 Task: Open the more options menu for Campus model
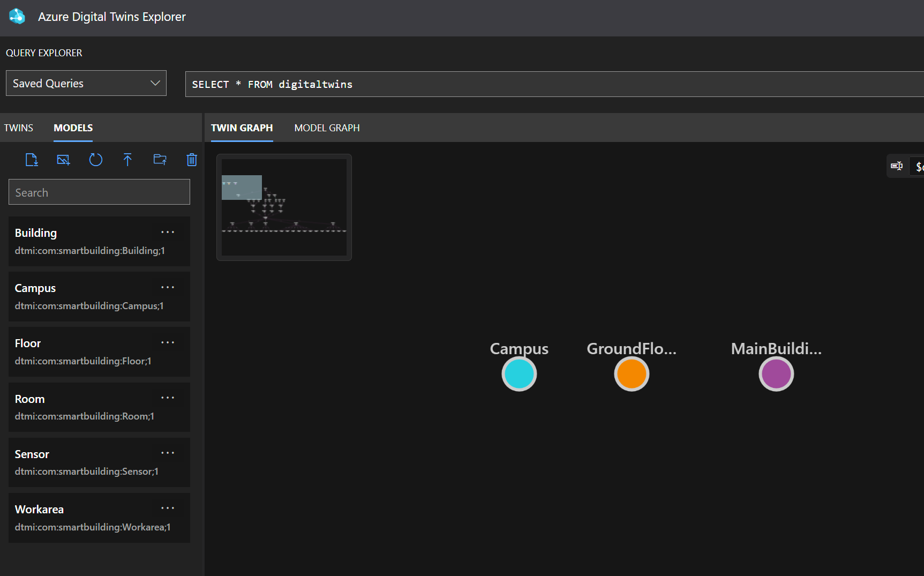[x=168, y=288]
